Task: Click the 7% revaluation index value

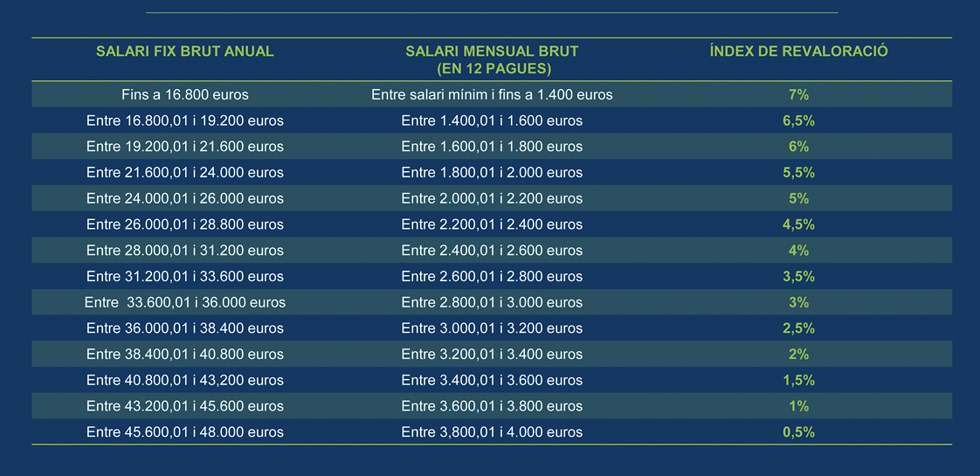Action: pyautogui.click(x=798, y=94)
